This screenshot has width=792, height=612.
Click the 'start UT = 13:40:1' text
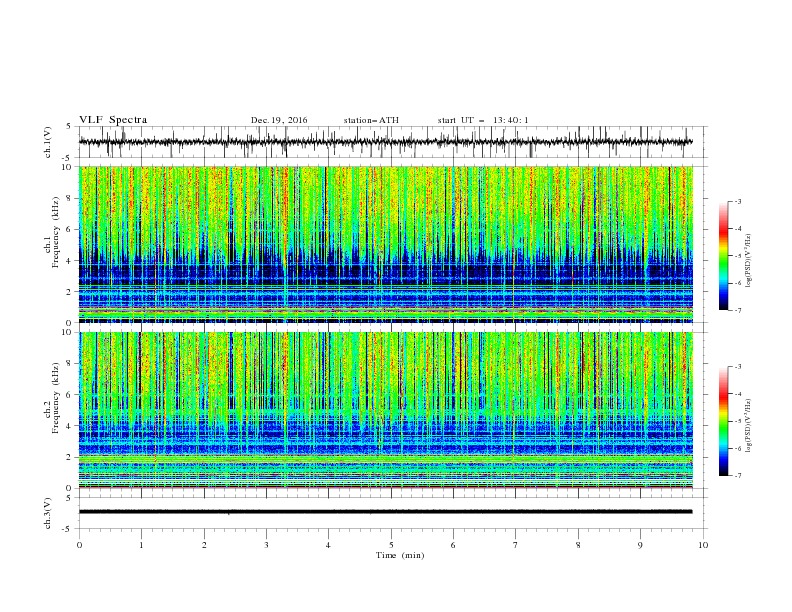coord(483,120)
